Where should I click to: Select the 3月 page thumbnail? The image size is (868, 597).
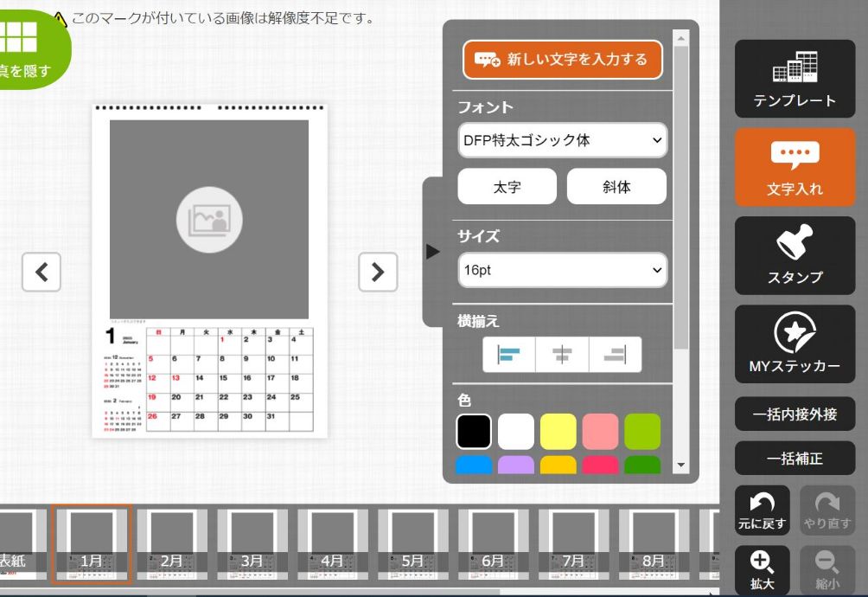click(x=252, y=544)
